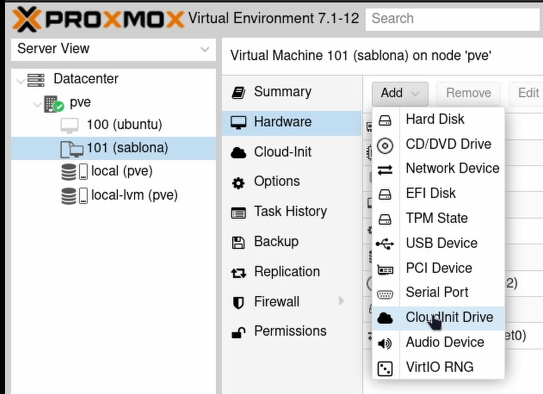Collapse the pve node expander
Screen dimensions: 543x394
coord(37,104)
